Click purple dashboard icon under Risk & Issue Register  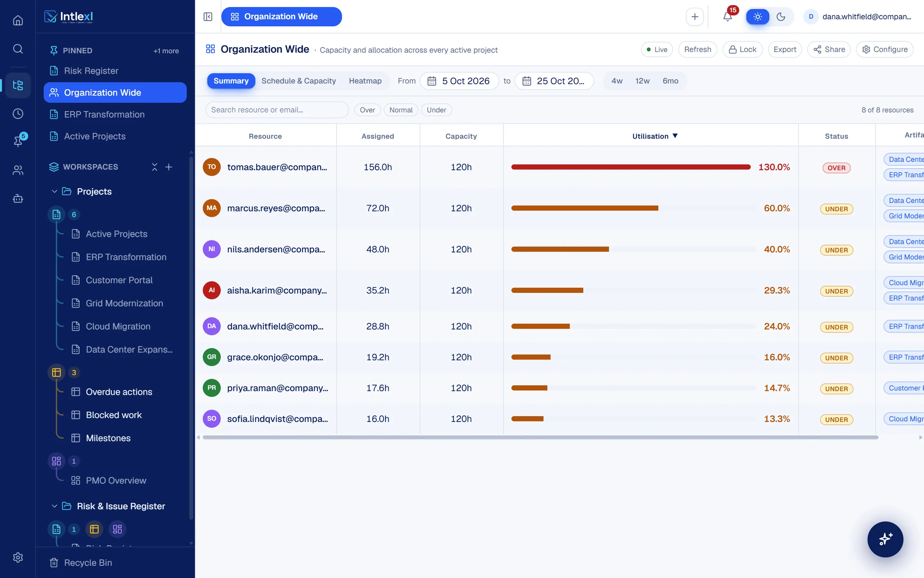(117, 529)
